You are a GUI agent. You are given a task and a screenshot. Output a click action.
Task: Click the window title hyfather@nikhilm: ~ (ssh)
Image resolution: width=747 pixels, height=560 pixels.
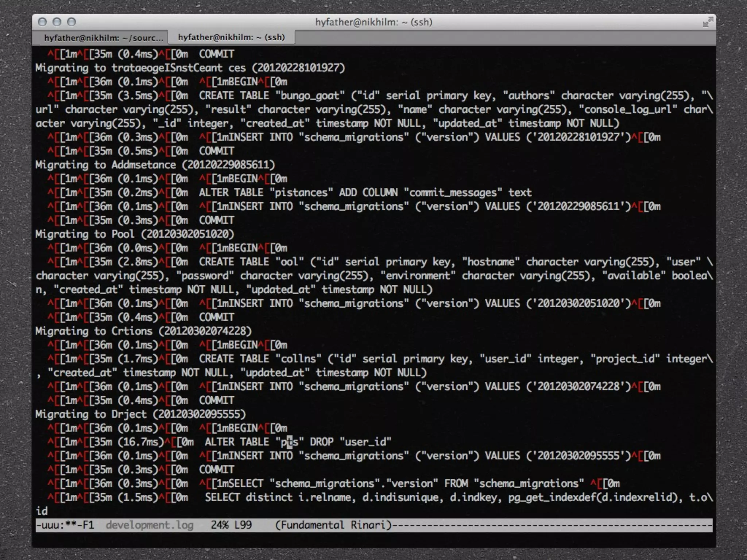[373, 22]
